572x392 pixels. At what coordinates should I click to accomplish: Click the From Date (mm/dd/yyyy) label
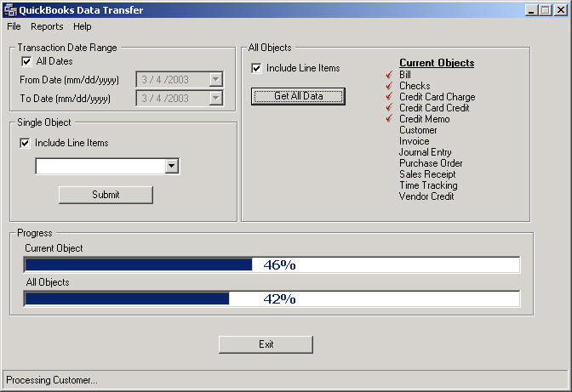69,80
